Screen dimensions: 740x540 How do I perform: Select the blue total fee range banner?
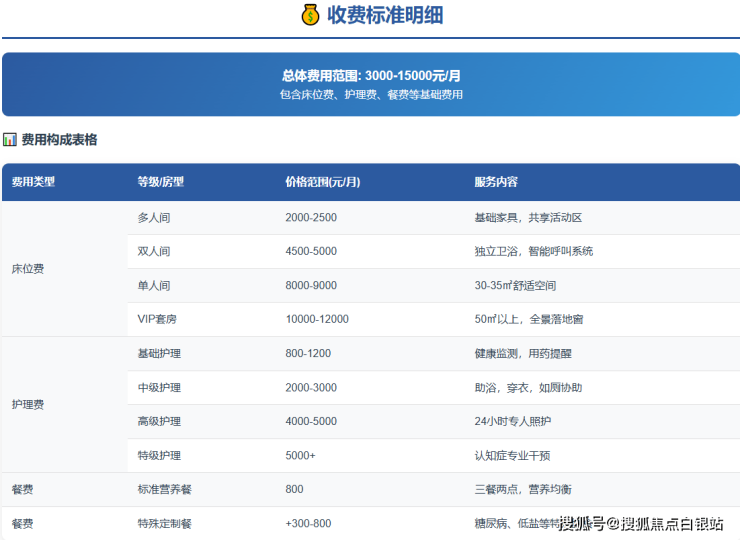click(x=370, y=84)
